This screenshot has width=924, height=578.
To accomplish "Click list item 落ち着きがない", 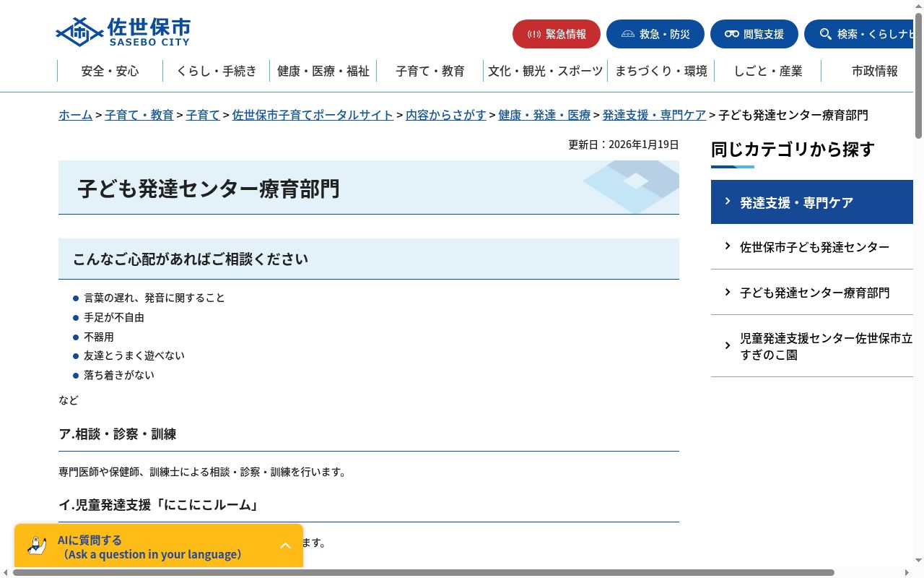I will 119,375.
